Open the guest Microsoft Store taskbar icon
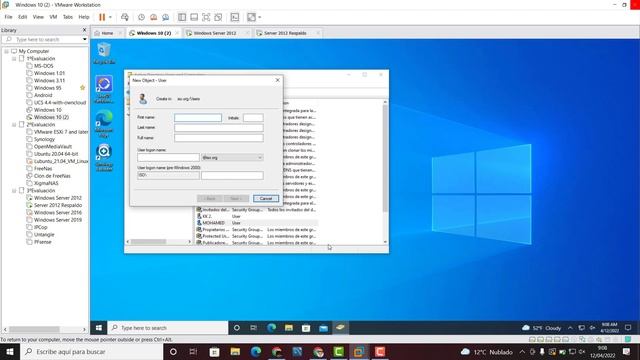Viewport: 640px width, 360px height. pyautogui.click(x=306, y=328)
